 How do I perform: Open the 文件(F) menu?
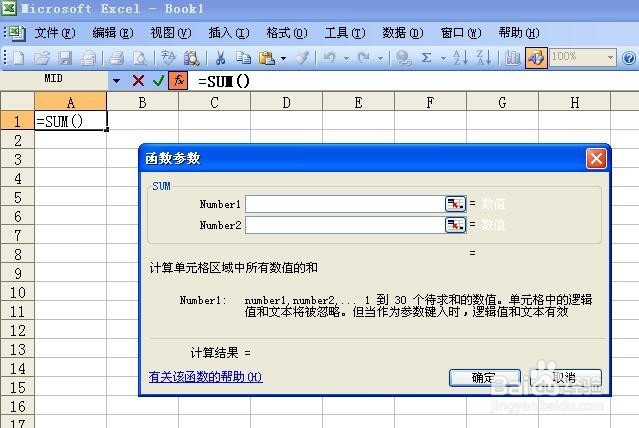(55, 33)
